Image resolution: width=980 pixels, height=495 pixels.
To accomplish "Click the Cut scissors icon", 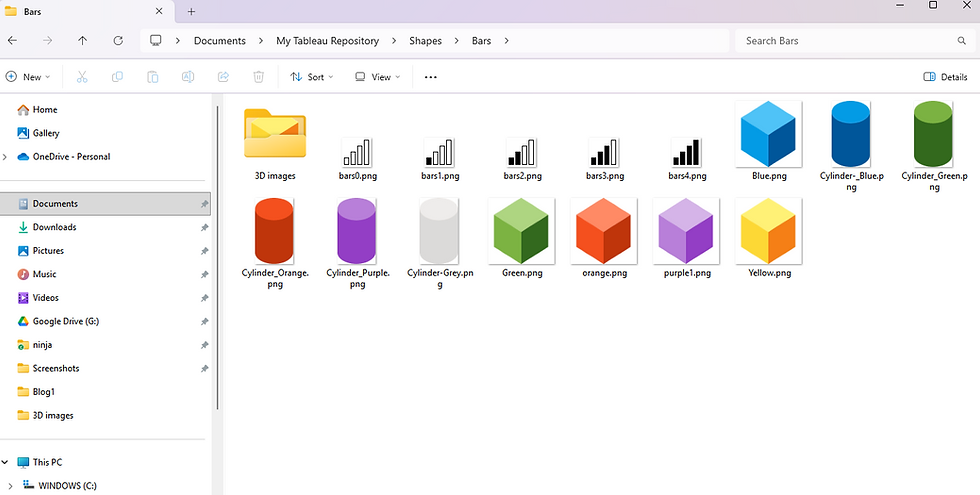I will click(x=82, y=77).
